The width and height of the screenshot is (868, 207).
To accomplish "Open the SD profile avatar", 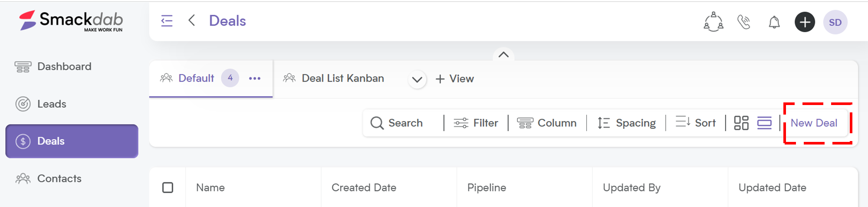I will point(835,22).
